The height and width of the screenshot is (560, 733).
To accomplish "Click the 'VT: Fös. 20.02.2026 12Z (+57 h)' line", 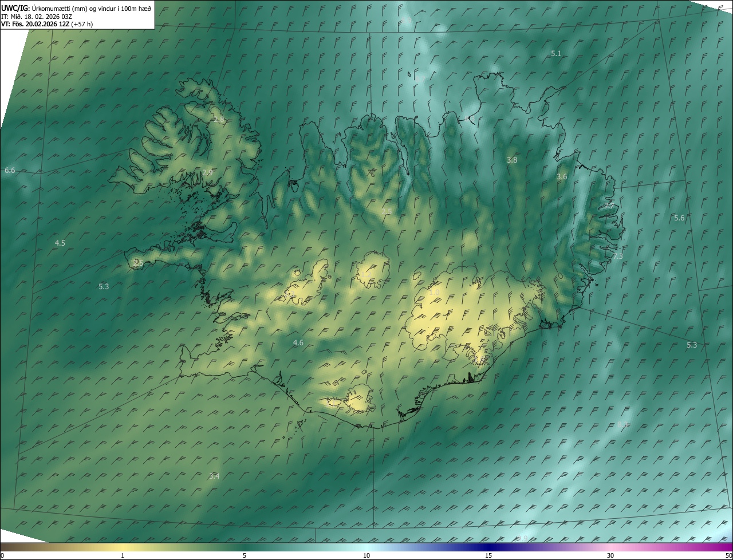I will (x=47, y=24).
